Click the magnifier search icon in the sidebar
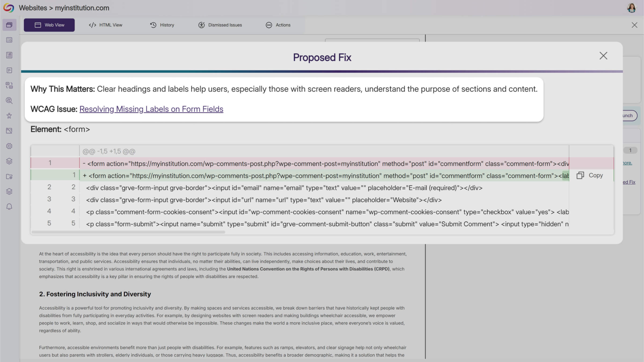Image resolution: width=644 pixels, height=362 pixels. tap(9, 101)
